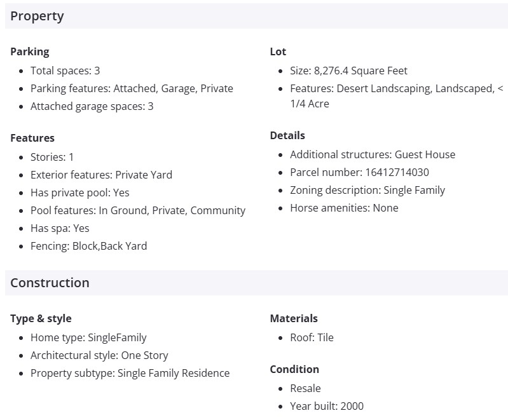Click the Stories: 1 line
The width and height of the screenshot is (508, 420).
(x=52, y=157)
